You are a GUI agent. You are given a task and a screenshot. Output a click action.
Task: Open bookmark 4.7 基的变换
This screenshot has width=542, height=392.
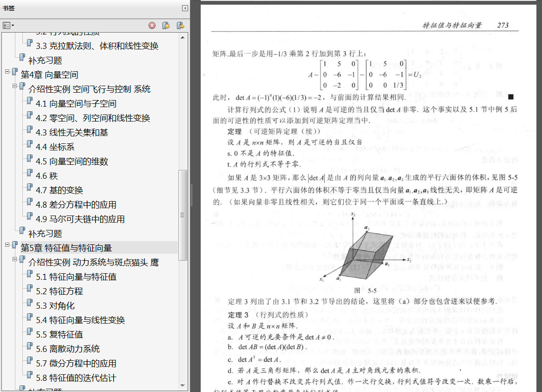click(60, 190)
